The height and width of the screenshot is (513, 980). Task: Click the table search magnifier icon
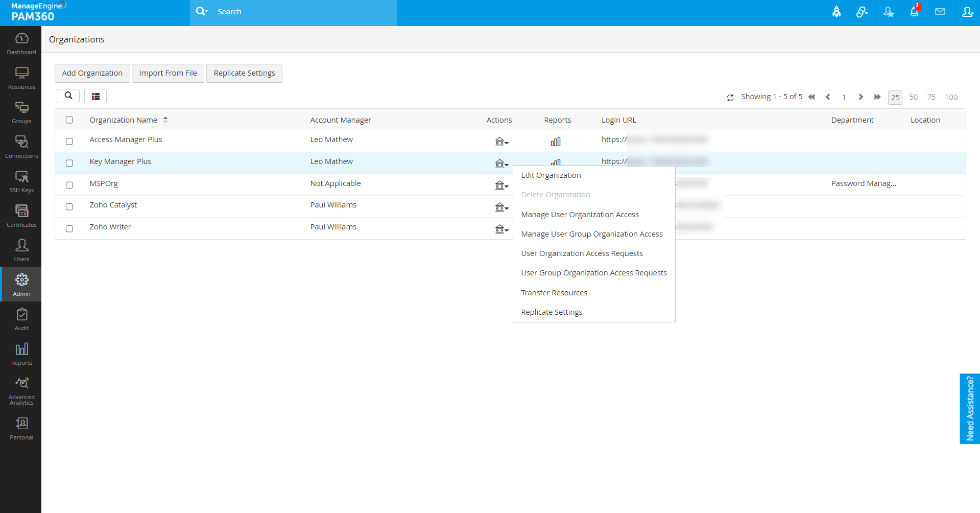point(68,96)
